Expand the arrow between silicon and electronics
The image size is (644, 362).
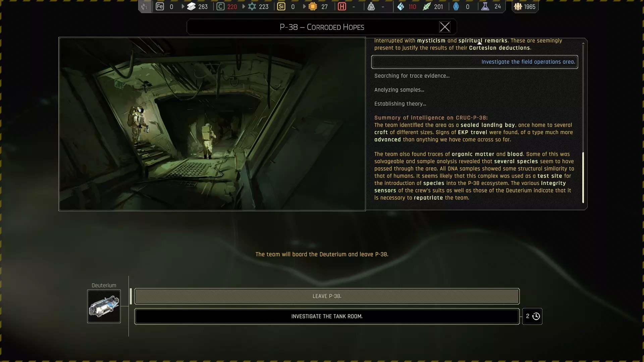[x=304, y=7]
